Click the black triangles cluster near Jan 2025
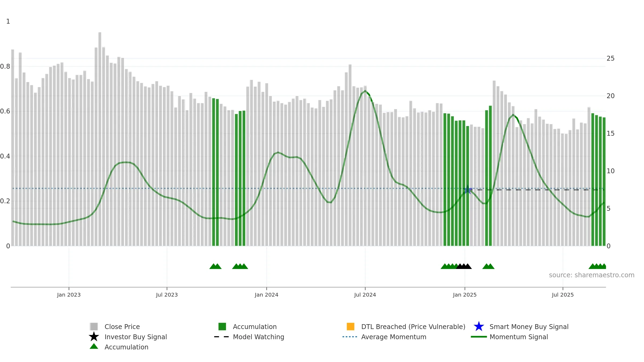Viewport: 644px width, 362px height. pos(464,266)
